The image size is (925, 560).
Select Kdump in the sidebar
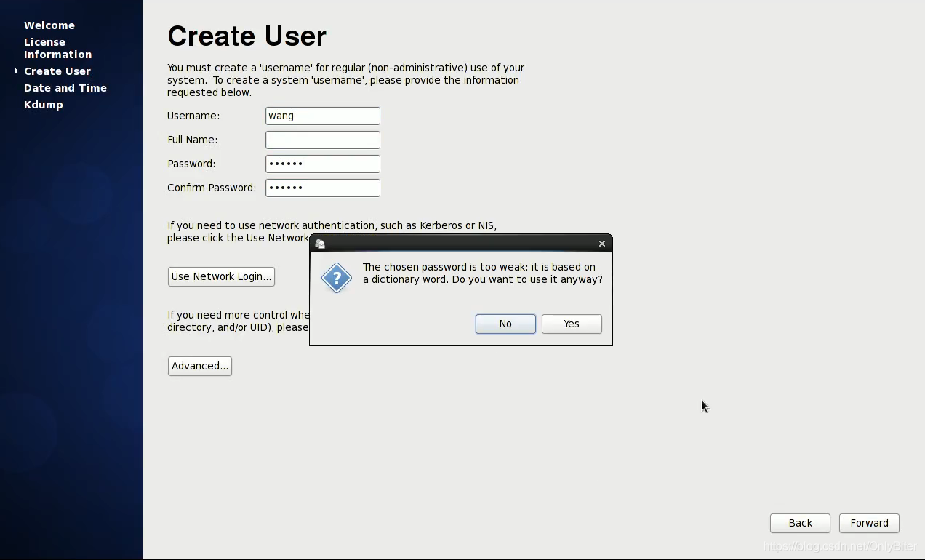click(44, 105)
